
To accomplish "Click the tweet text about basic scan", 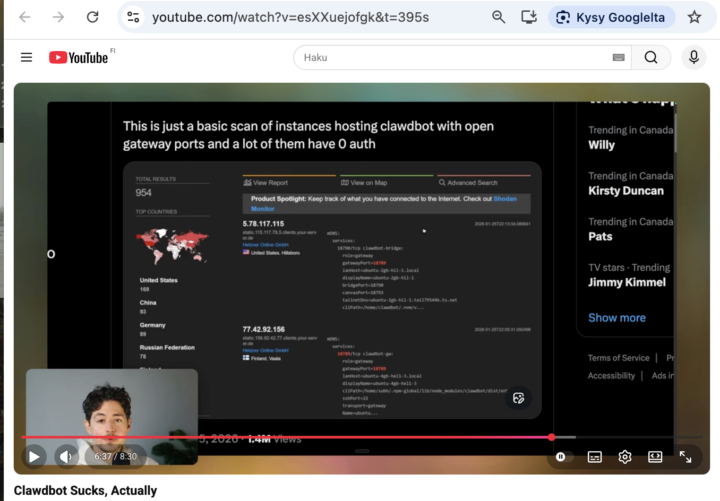I will (308, 135).
